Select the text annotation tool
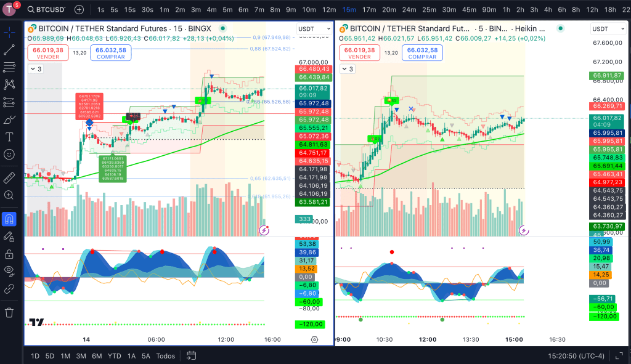Viewport: 631px width, 364px height. tap(9, 137)
